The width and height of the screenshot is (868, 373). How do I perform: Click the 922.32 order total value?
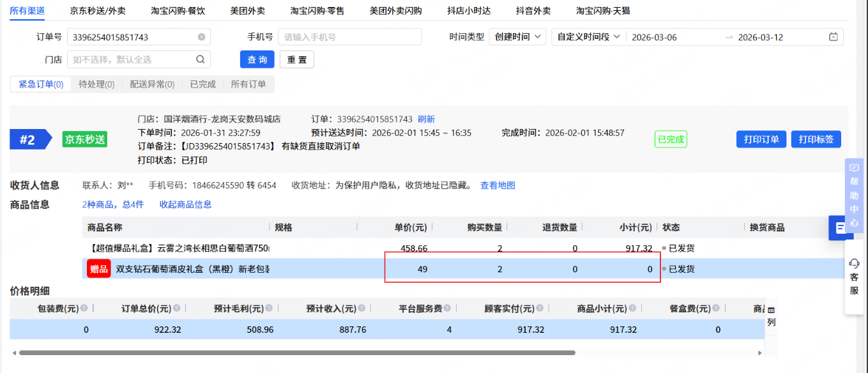click(x=167, y=330)
